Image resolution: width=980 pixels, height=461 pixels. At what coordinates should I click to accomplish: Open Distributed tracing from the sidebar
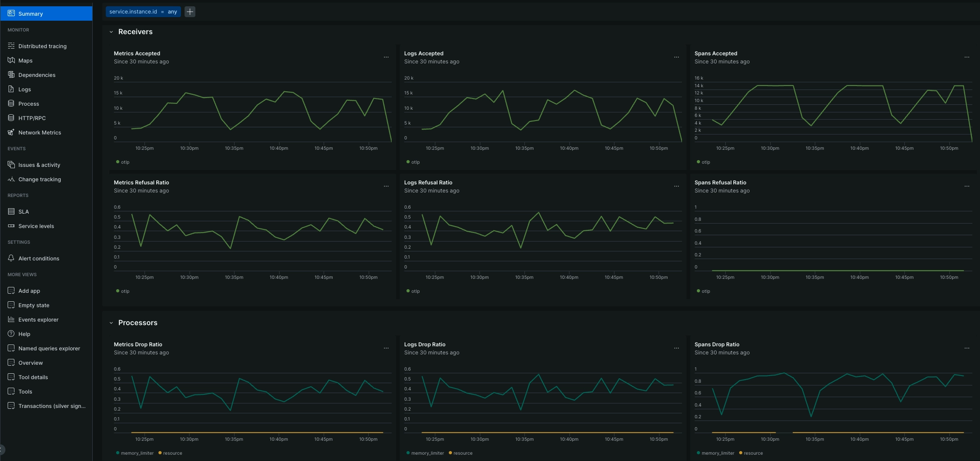tap(42, 46)
